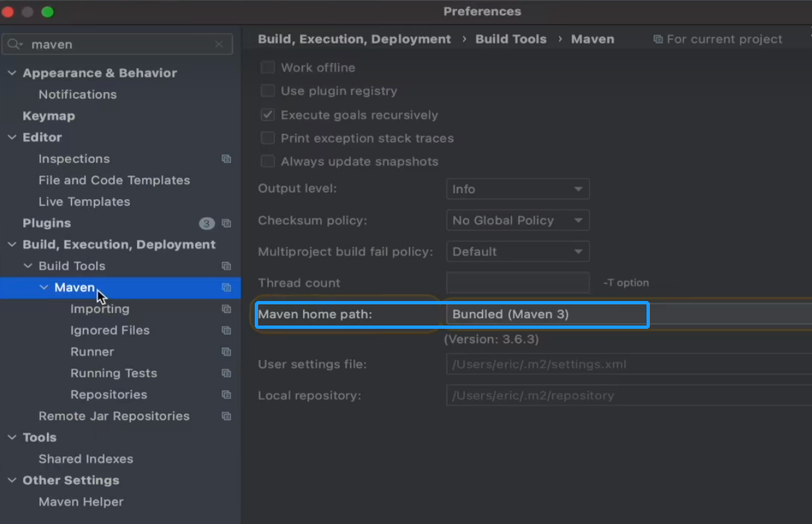Click the Build Tools breadcrumb link

tap(511, 39)
